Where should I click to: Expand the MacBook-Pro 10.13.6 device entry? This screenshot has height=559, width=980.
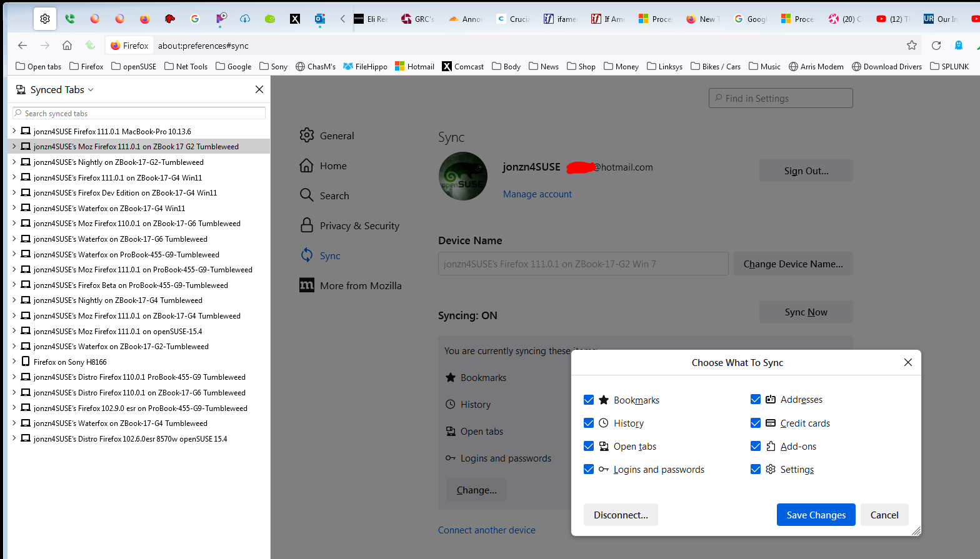[x=14, y=131]
